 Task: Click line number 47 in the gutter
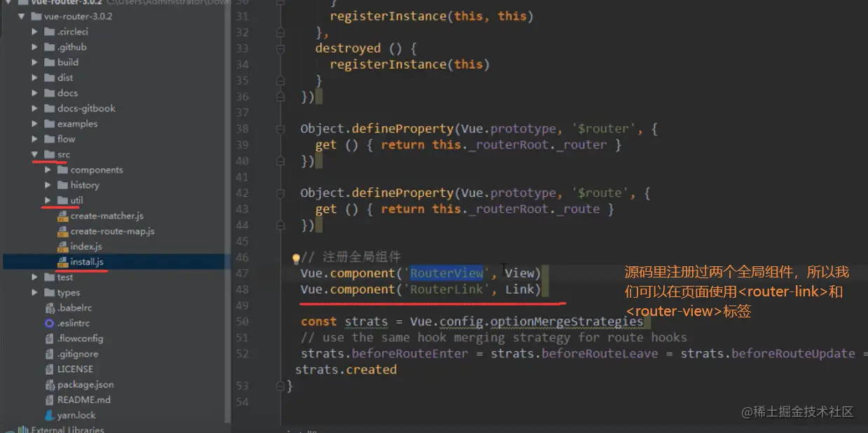pyautogui.click(x=242, y=273)
